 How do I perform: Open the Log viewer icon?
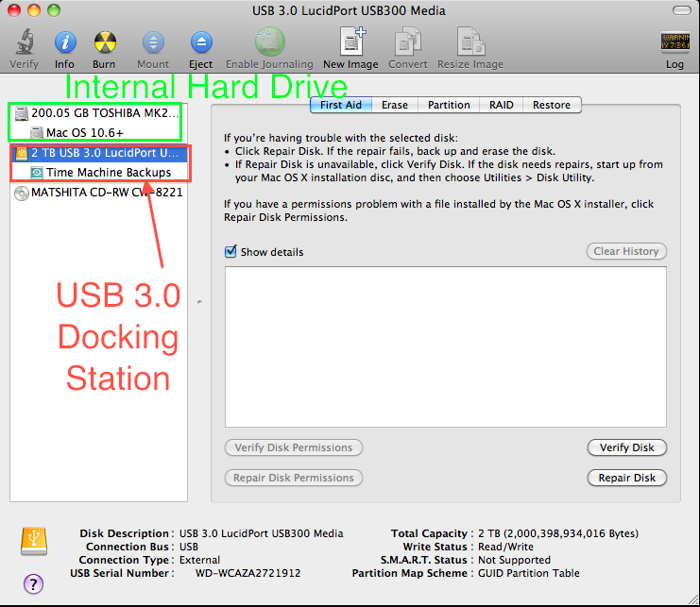coord(675,42)
